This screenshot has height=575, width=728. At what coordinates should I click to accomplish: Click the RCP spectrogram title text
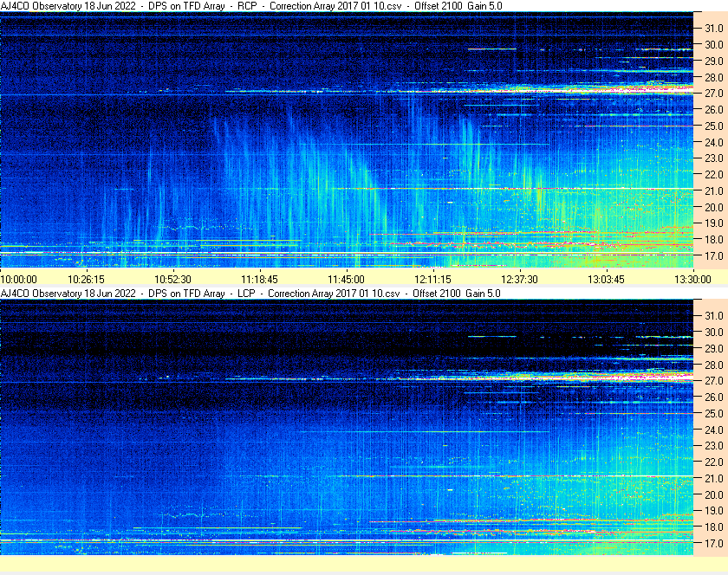tap(251, 6)
